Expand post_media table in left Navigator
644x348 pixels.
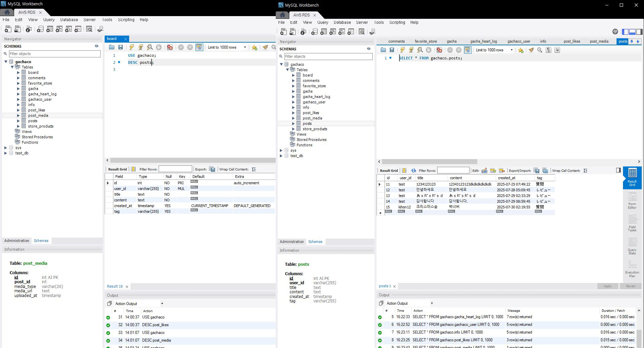(x=18, y=115)
